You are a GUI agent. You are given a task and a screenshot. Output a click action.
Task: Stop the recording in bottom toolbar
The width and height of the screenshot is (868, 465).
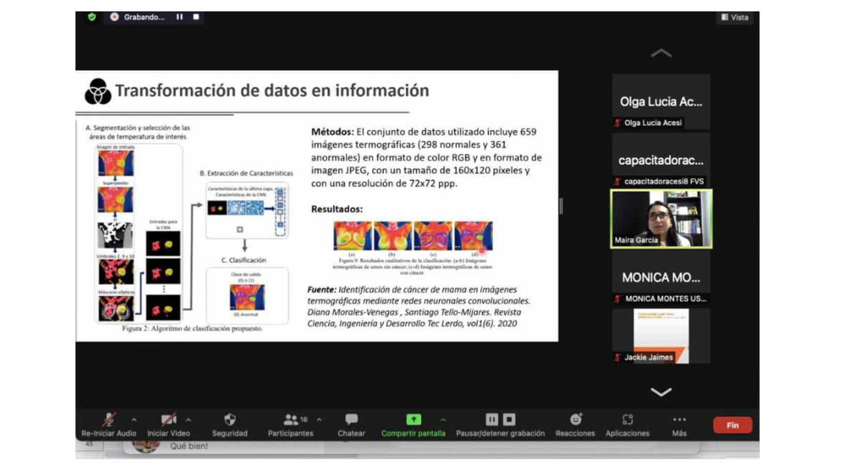tap(509, 420)
